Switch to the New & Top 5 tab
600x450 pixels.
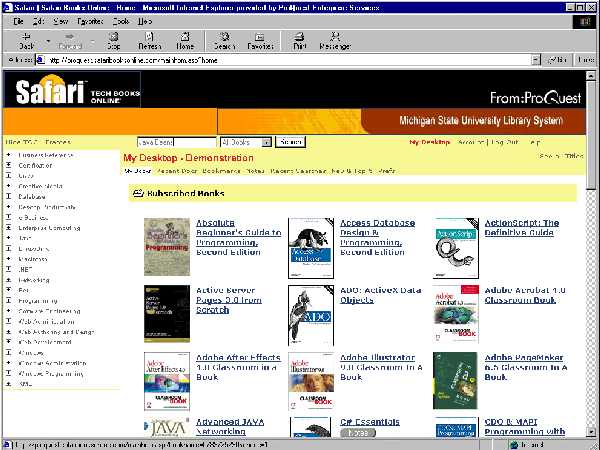click(x=352, y=171)
